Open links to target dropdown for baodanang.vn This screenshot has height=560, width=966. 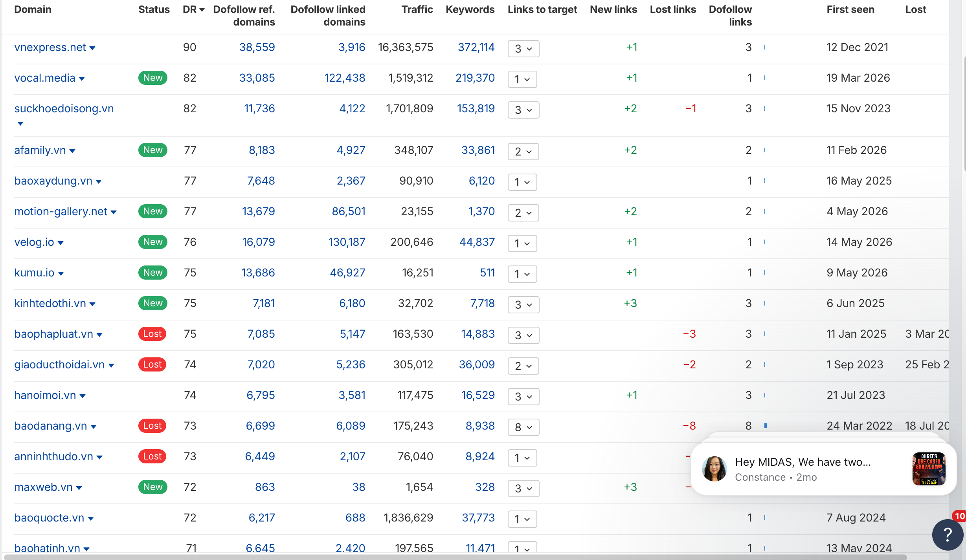(523, 427)
